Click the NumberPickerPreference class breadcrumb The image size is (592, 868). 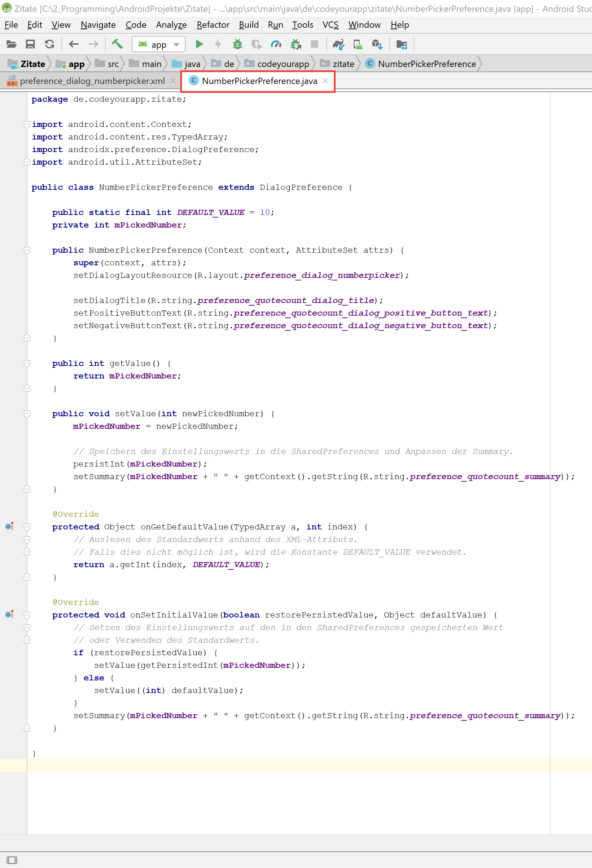[421, 64]
